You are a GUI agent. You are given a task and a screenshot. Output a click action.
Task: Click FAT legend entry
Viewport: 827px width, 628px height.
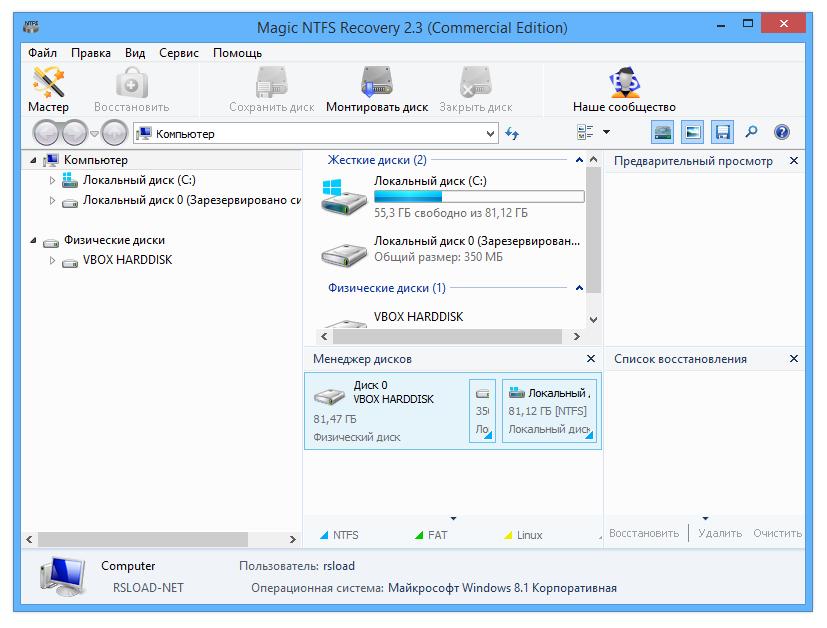coord(431,535)
